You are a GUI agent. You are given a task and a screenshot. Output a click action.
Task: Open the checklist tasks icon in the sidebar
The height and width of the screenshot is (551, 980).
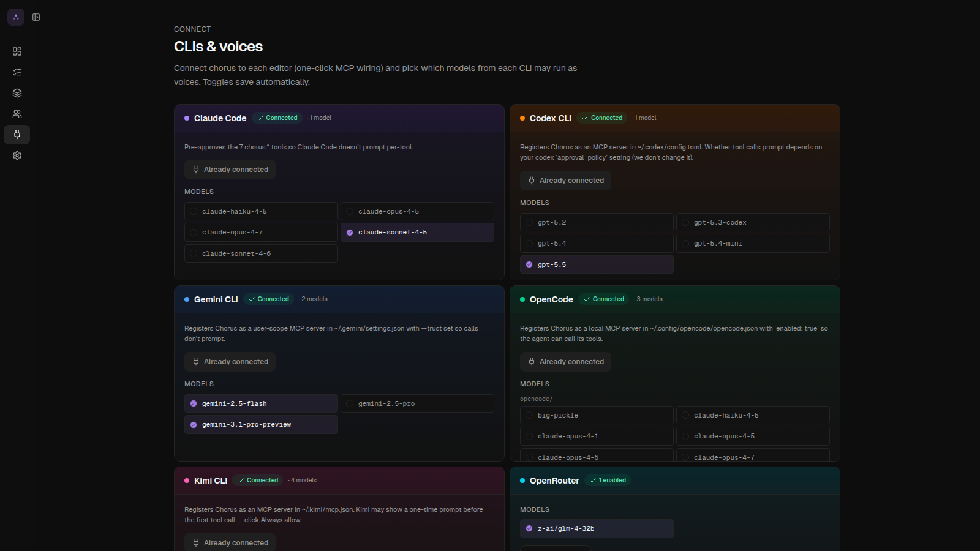click(x=17, y=72)
